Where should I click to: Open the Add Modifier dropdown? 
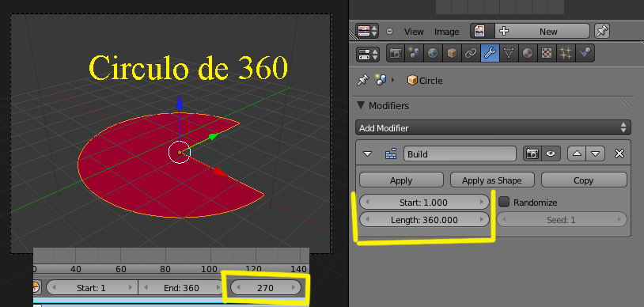[x=493, y=128]
